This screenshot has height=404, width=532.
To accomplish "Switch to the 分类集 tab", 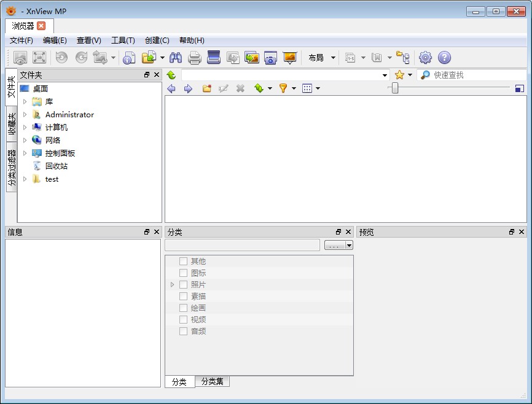I will pyautogui.click(x=212, y=381).
